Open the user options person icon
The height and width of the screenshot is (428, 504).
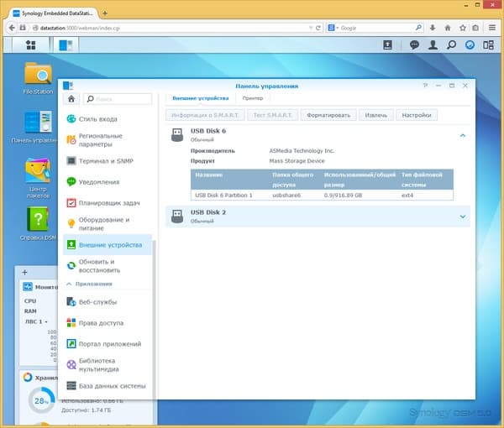[433, 45]
